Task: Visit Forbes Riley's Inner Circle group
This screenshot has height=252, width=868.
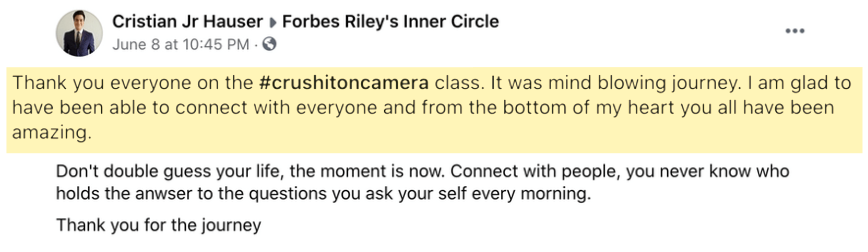Action: click(x=391, y=21)
